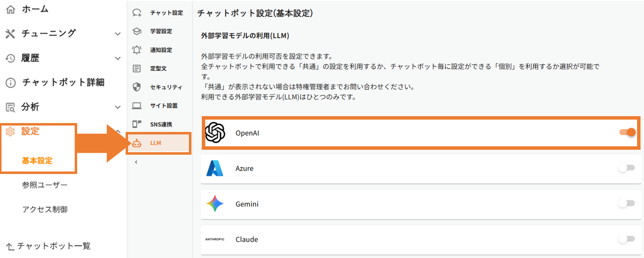The height and width of the screenshot is (258, 644).
Task: Disable the OpenAI toggle switch
Action: point(627,132)
